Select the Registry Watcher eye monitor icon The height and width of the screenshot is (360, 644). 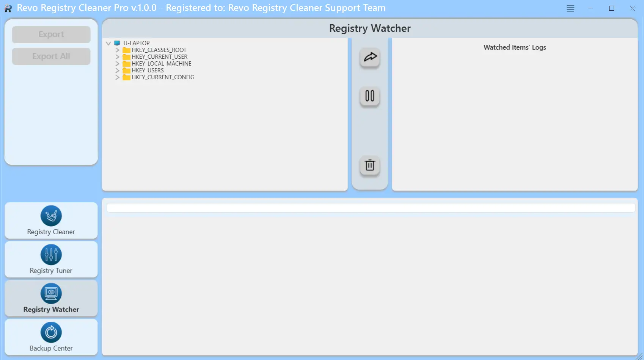pyautogui.click(x=51, y=293)
